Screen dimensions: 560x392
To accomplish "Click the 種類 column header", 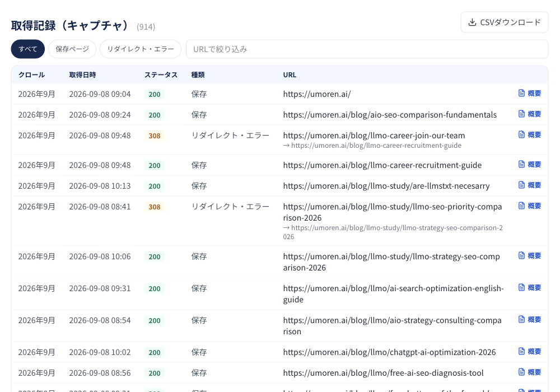I will [198, 74].
